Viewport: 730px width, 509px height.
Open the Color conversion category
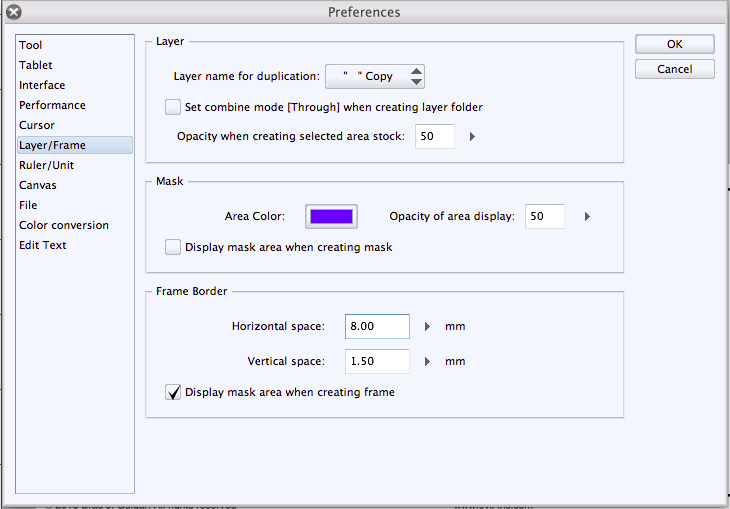[64, 225]
